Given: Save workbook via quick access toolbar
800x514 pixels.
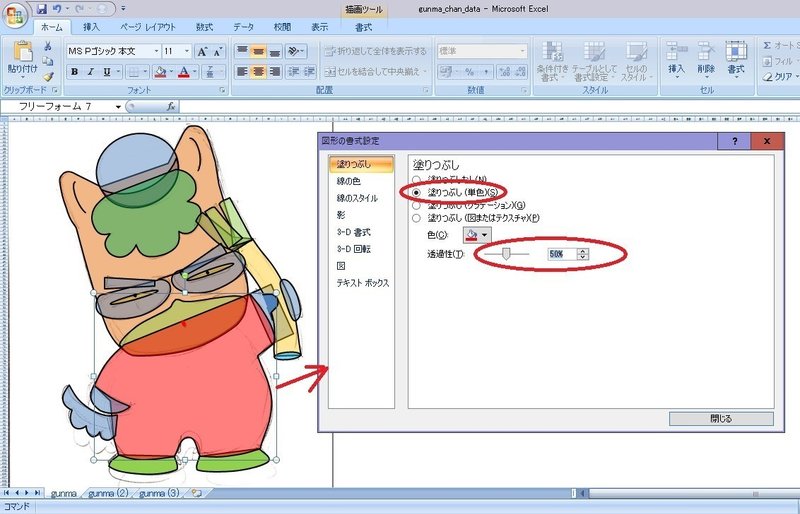Looking at the screenshot, I should coord(42,9).
